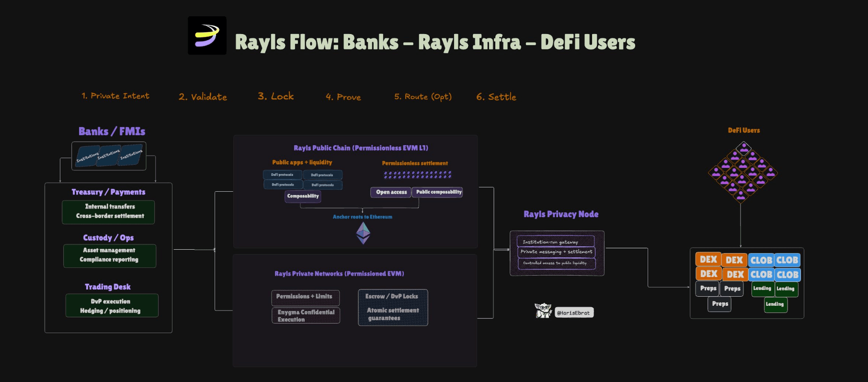
Task: Select the 'Private messaging + settlement' box
Action: (x=556, y=252)
